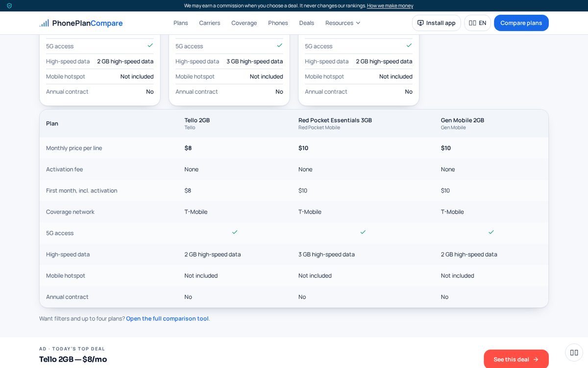The image size is (588, 368).
Task: Click 2 GB high-speed data in Gen Mobile column
Action: tap(469, 254)
